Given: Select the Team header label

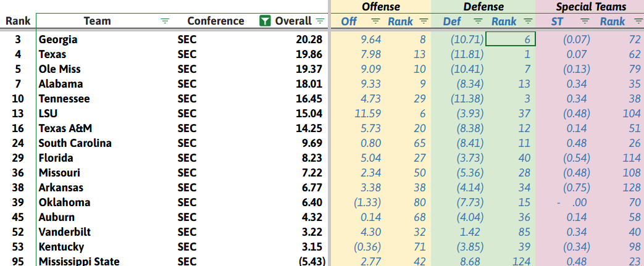Looking at the screenshot, I should [98, 22].
